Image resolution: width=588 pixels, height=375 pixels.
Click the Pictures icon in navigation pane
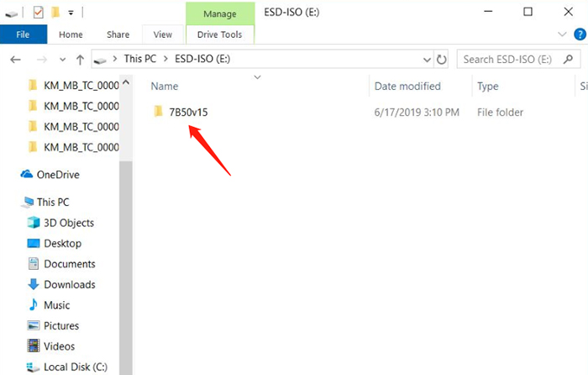coord(34,325)
